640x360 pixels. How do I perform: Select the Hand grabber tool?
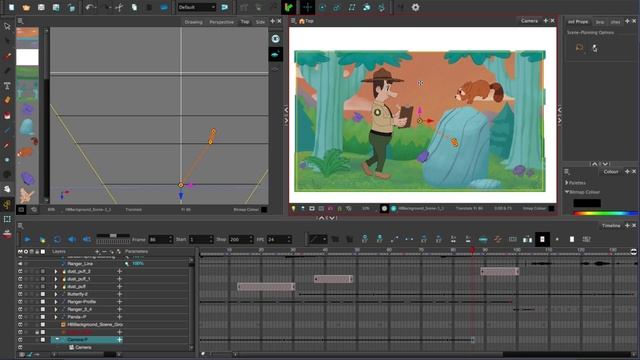(x=7, y=189)
